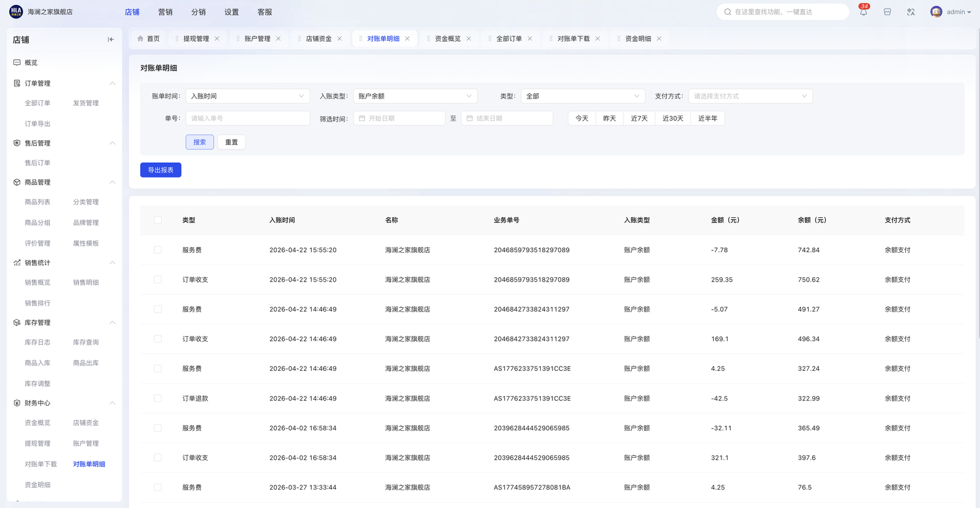Click the 导出报表 button
Viewport: 980px width, 508px height.
160,170
